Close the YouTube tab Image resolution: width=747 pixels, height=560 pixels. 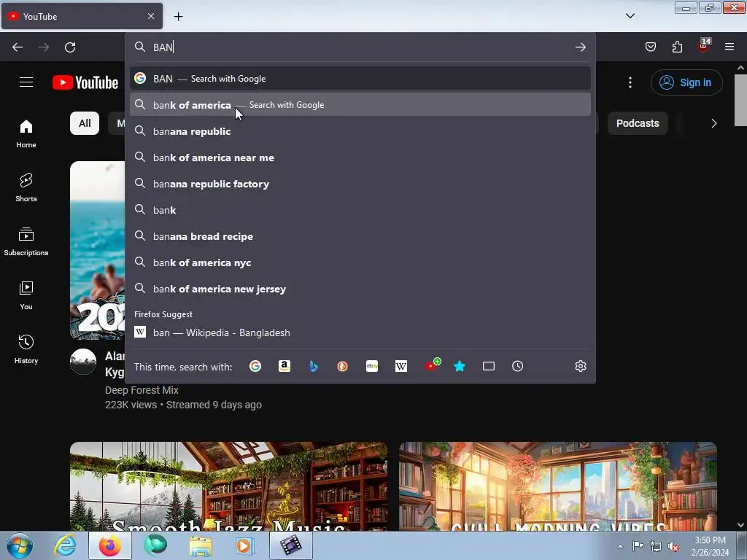[150, 16]
